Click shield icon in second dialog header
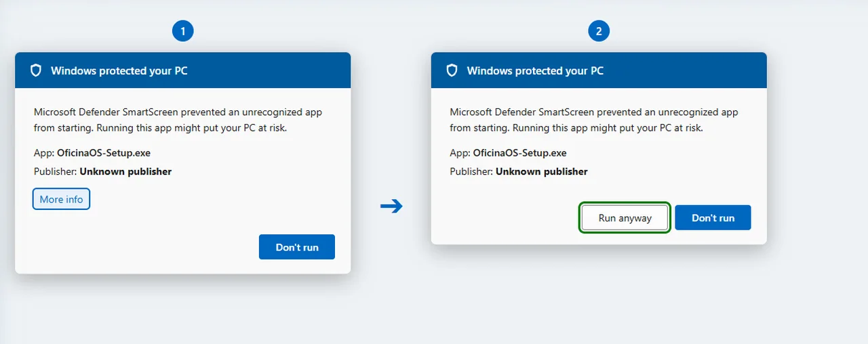This screenshot has width=868, height=344. [x=452, y=70]
